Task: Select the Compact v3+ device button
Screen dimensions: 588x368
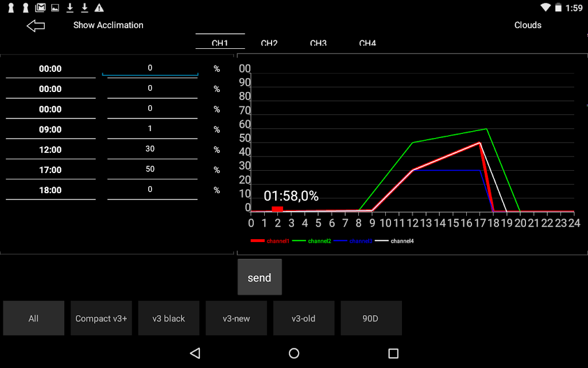Action: click(101, 318)
